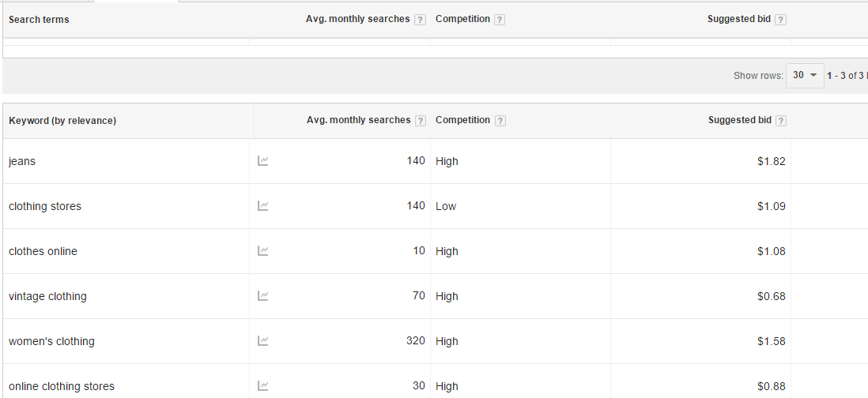868x398 pixels.
Task: Click 140 searches in jeans row
Action: 416,161
